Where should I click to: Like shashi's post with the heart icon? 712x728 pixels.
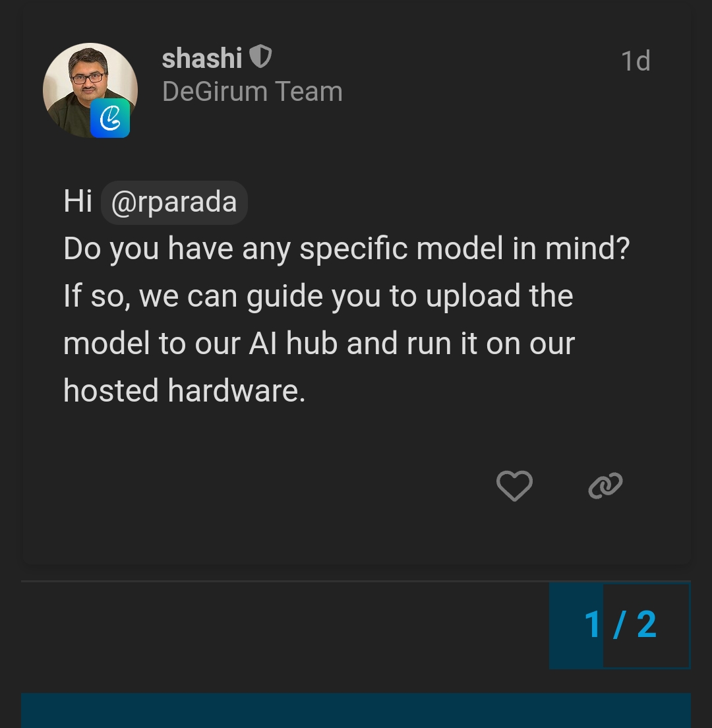click(514, 486)
